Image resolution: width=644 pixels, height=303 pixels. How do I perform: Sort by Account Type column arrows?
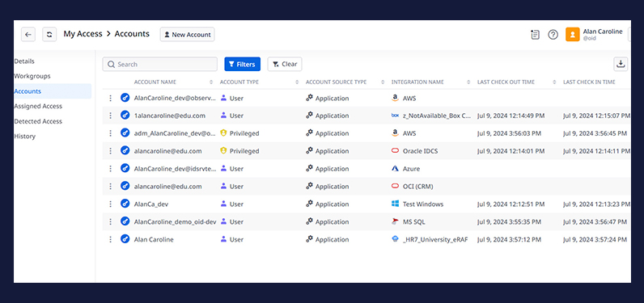pos(297,82)
